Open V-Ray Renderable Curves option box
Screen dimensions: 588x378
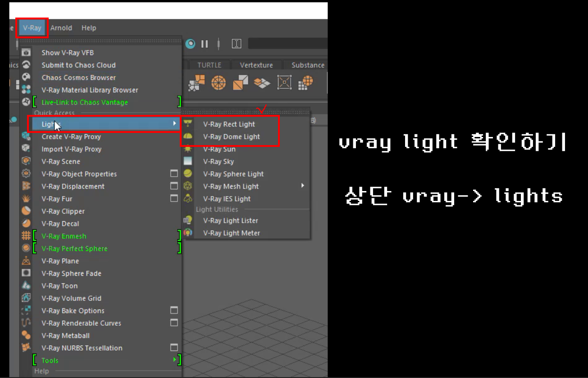(x=174, y=323)
